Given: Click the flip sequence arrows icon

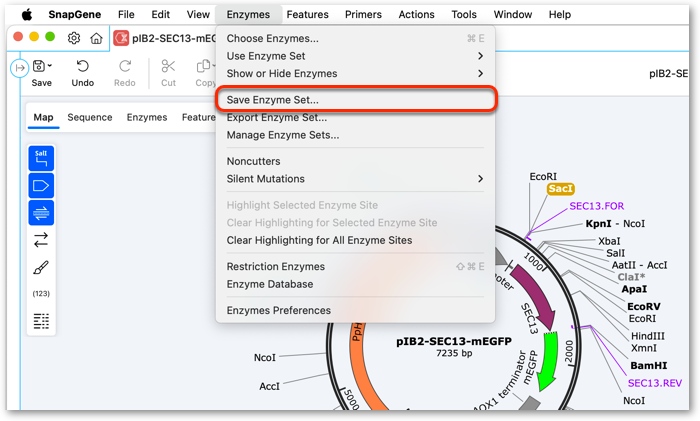Looking at the screenshot, I should pyautogui.click(x=41, y=240).
